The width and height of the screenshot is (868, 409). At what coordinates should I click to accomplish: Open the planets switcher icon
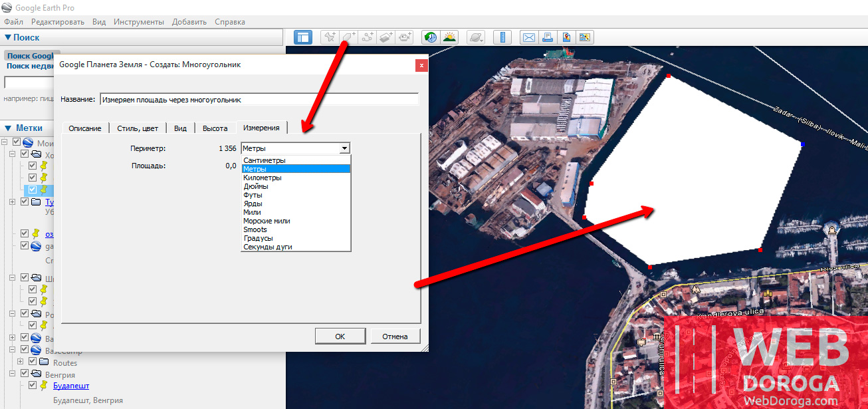476,38
